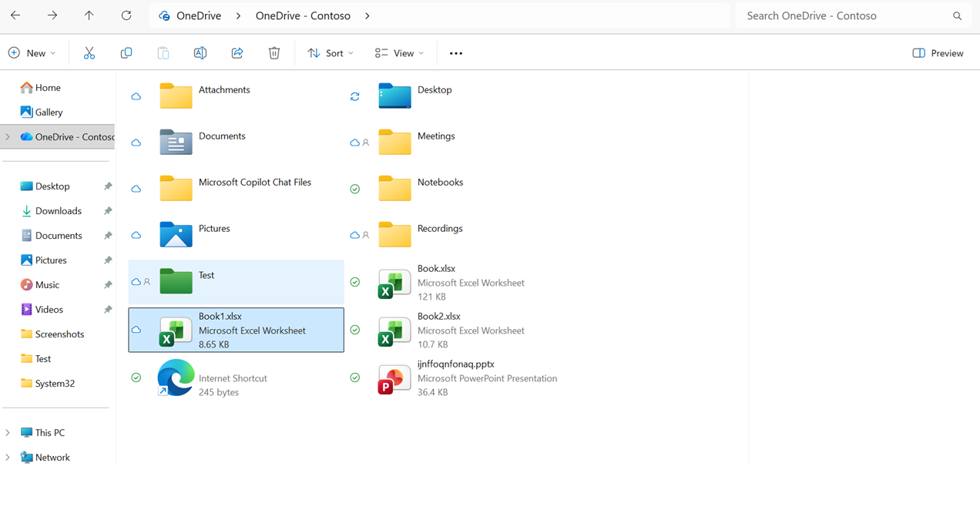Open the See more ellipsis menu
The image size is (980, 530).
[456, 53]
